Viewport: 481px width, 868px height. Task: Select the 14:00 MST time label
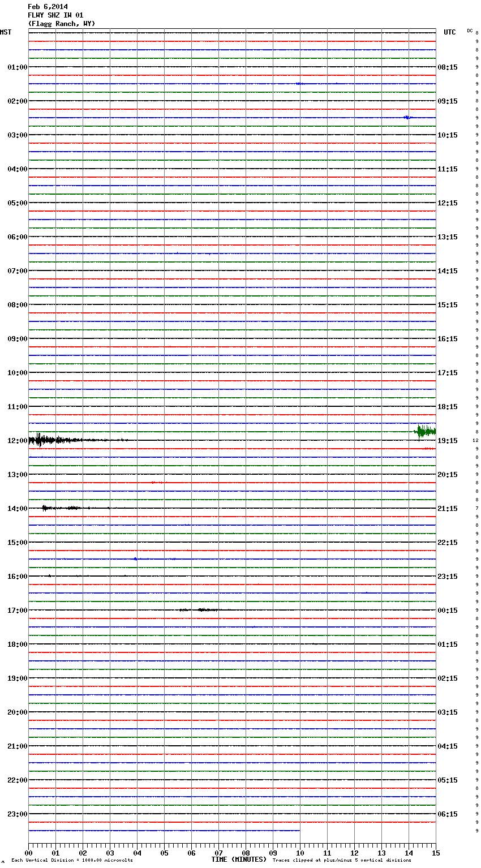[18, 509]
